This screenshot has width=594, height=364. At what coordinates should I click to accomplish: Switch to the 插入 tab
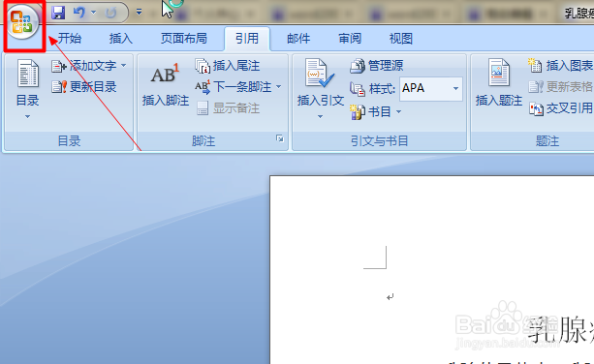(x=121, y=39)
